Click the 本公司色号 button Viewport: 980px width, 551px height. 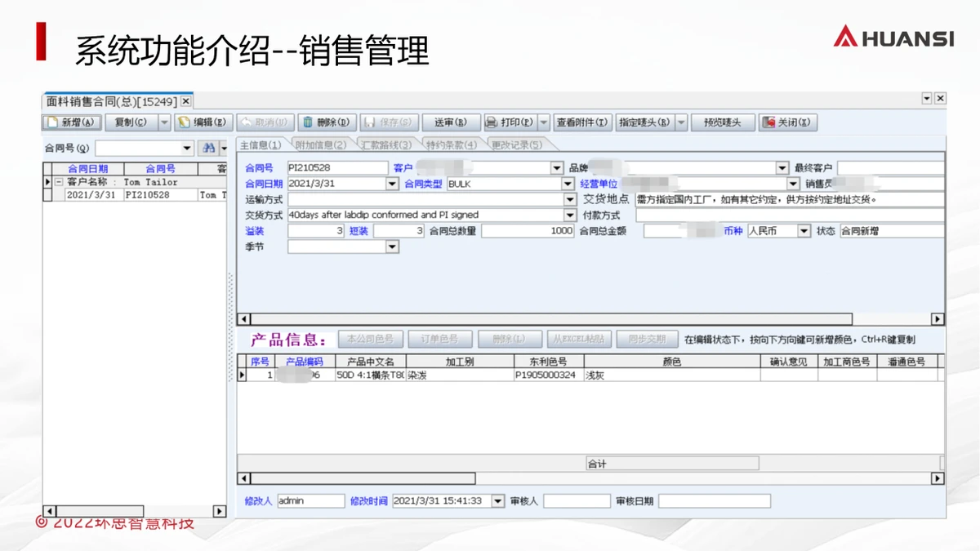coord(371,339)
